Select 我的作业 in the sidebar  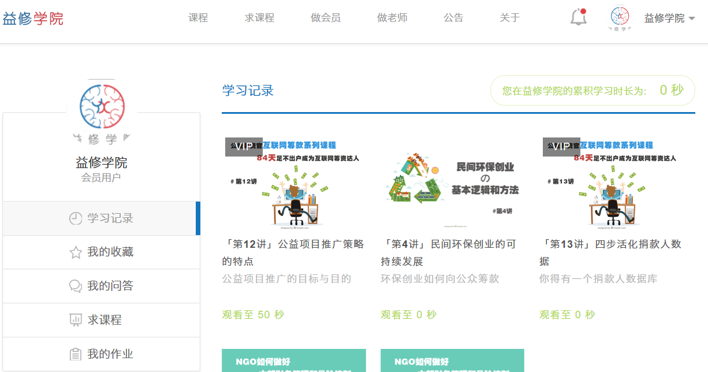click(x=101, y=354)
